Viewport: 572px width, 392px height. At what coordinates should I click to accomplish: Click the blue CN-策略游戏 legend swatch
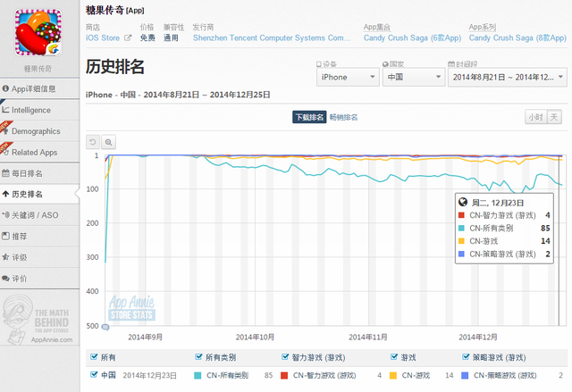tap(465, 375)
